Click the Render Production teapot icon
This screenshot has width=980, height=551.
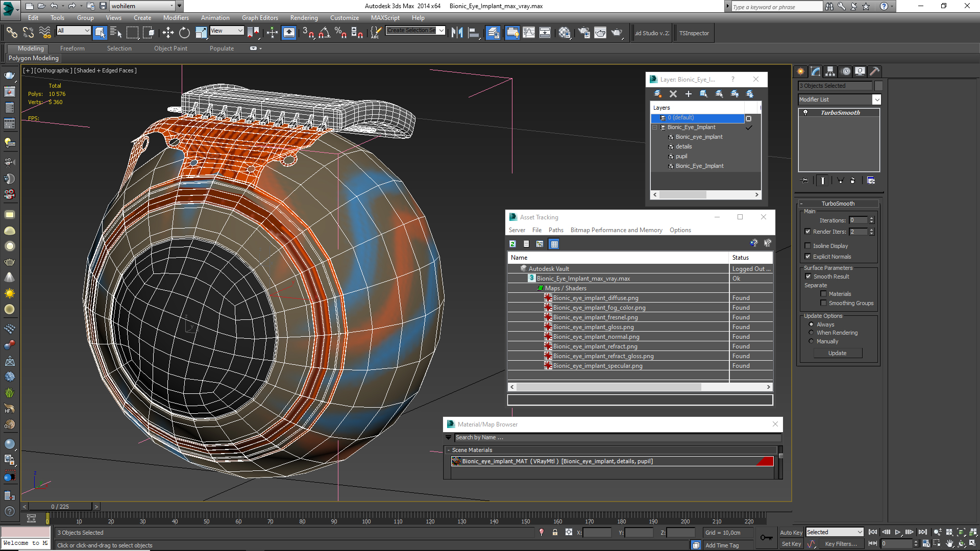(x=617, y=33)
